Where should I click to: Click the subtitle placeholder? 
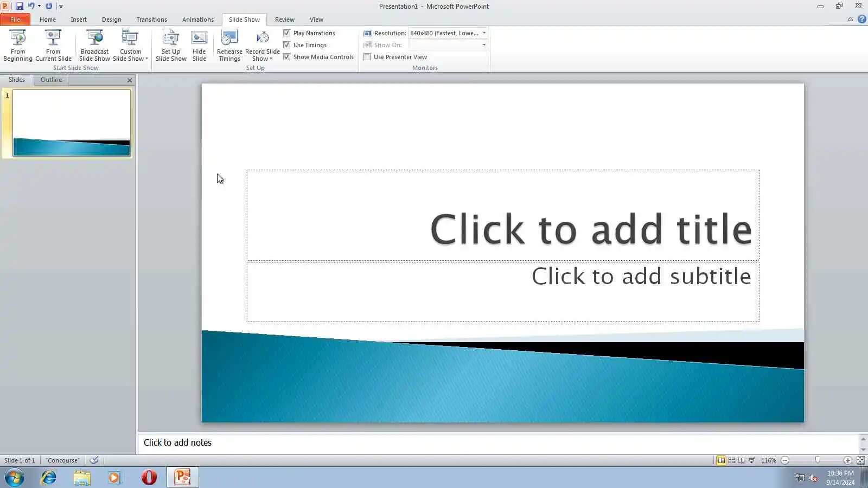503,292
